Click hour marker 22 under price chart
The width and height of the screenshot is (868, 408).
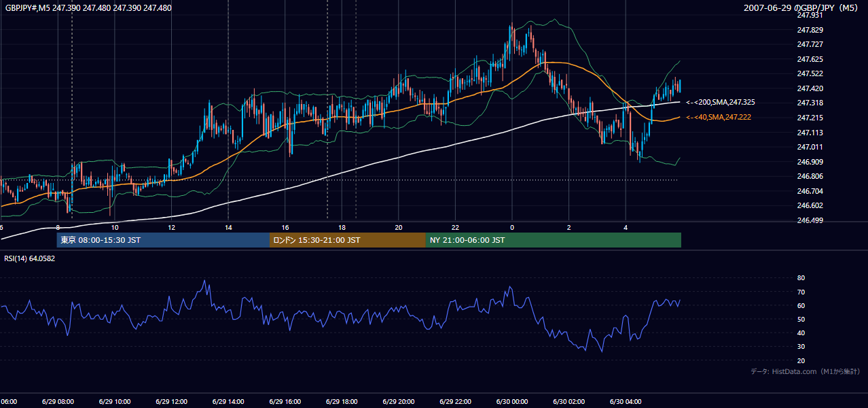tap(455, 227)
